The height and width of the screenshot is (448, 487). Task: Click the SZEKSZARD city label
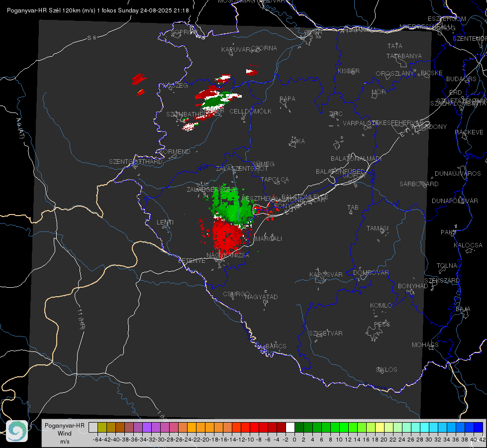coord(442,281)
